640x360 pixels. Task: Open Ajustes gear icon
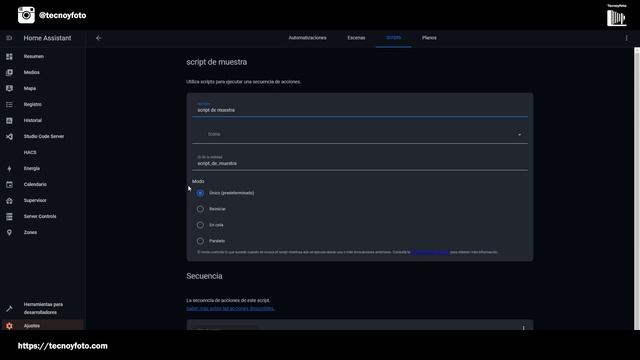coord(9,326)
